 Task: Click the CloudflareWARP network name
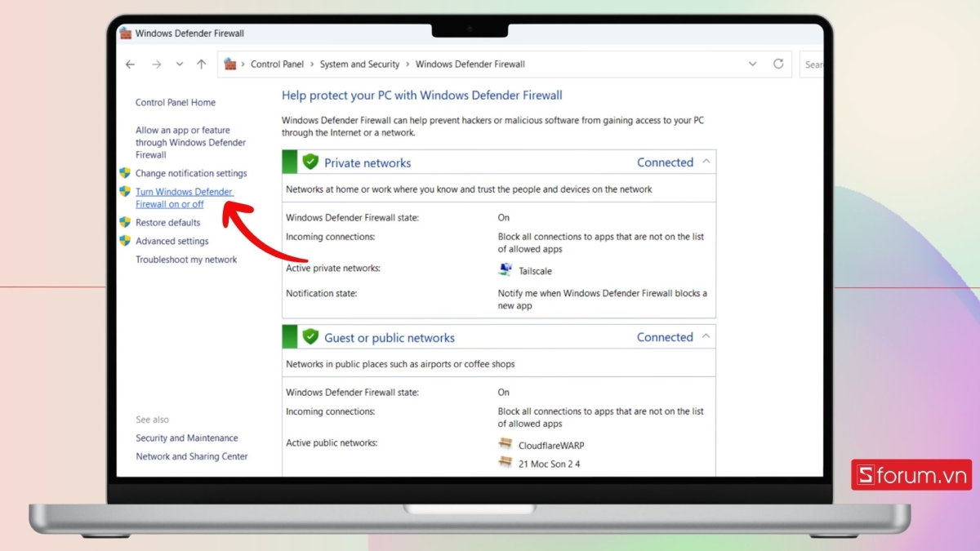pos(551,446)
